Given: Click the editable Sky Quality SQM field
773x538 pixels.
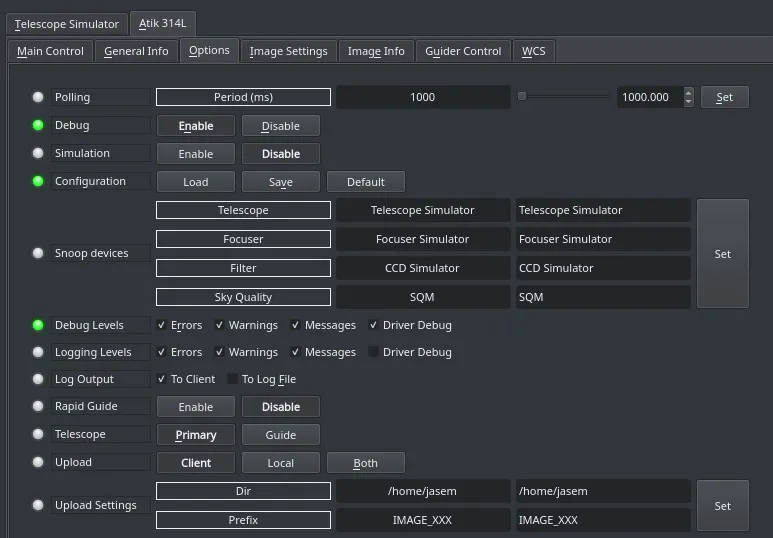Looking at the screenshot, I should tap(602, 297).
